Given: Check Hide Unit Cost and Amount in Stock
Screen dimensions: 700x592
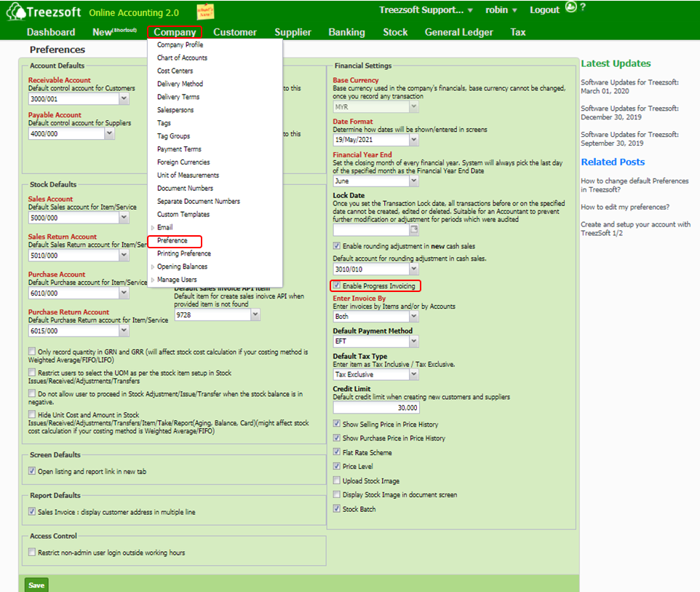Looking at the screenshot, I should [32, 414].
